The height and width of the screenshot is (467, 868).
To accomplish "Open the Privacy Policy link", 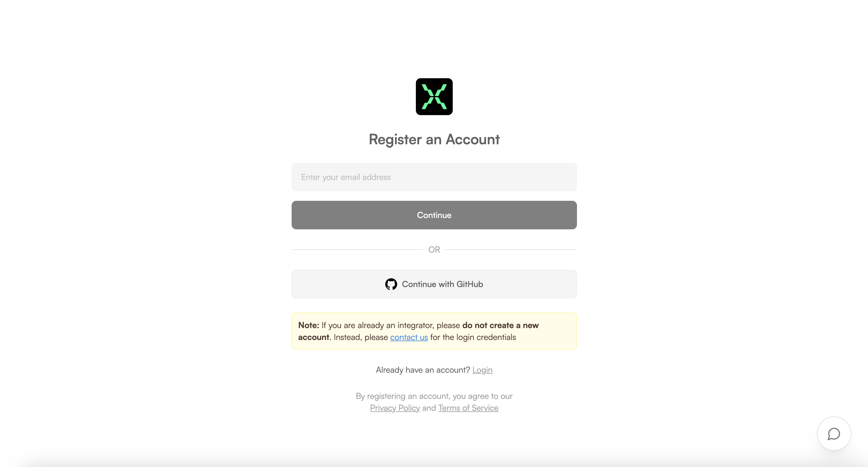I will [394, 408].
